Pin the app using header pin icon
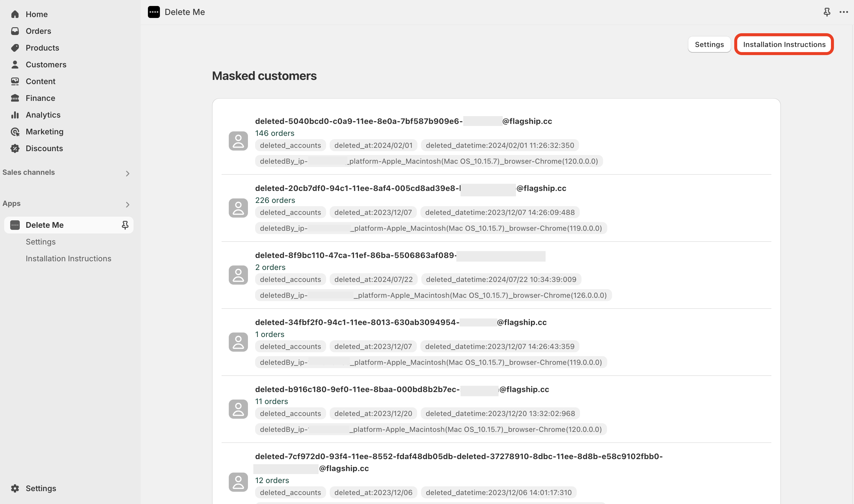854x504 pixels. (827, 12)
